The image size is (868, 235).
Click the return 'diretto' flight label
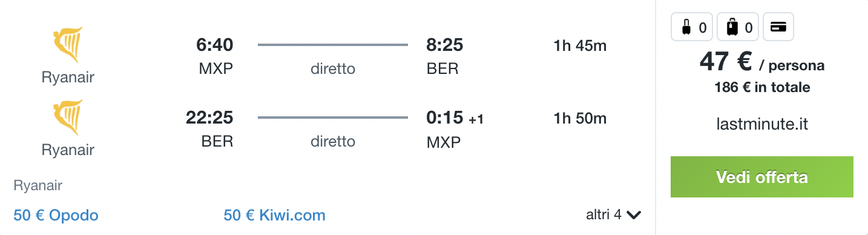coord(333,142)
